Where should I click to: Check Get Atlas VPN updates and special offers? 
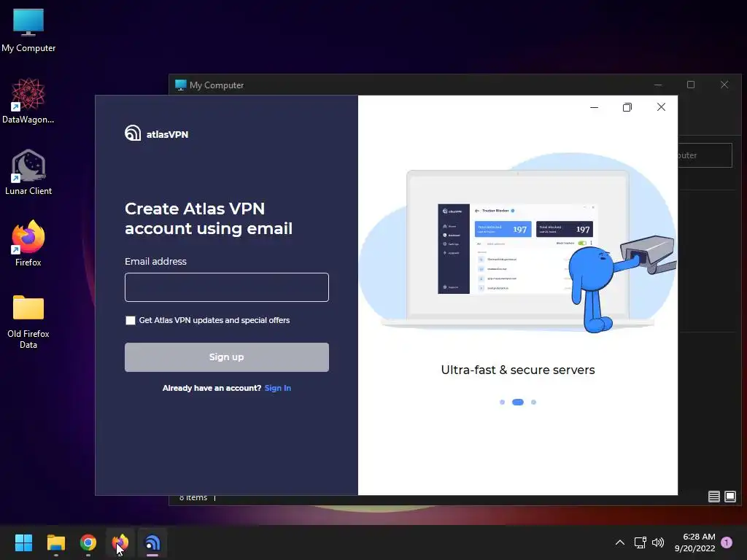click(x=131, y=321)
